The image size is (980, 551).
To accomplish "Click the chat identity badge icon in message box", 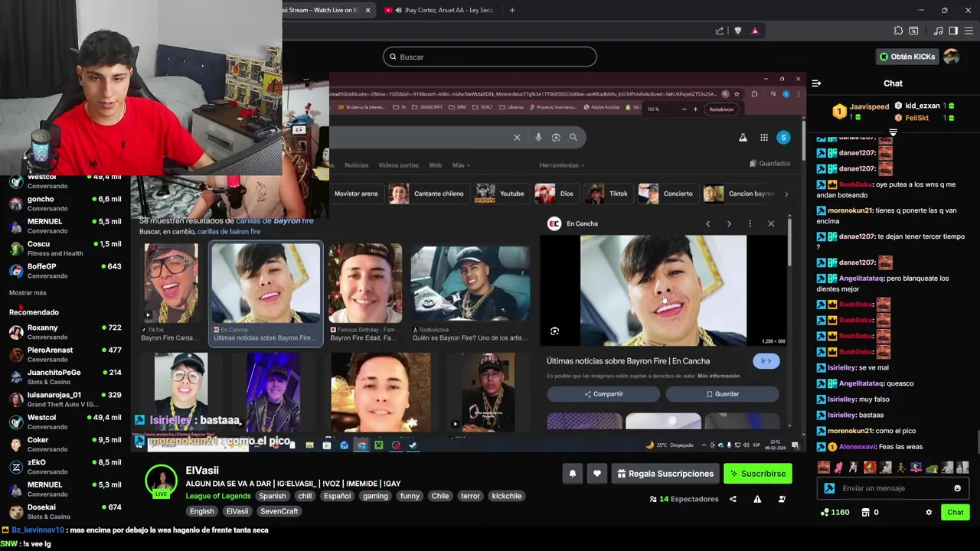I will [x=829, y=488].
